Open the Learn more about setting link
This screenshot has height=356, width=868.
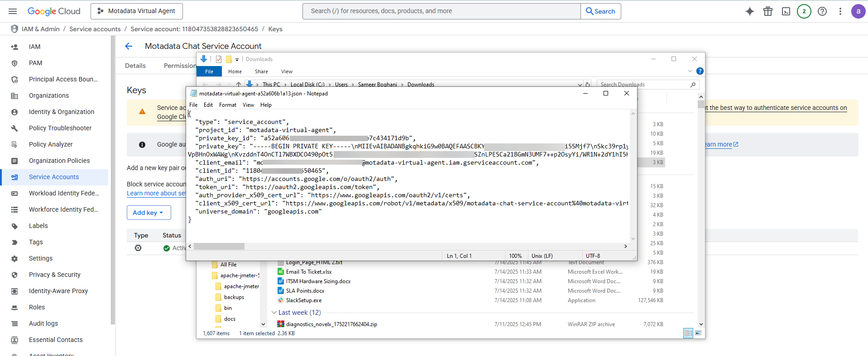156,193
